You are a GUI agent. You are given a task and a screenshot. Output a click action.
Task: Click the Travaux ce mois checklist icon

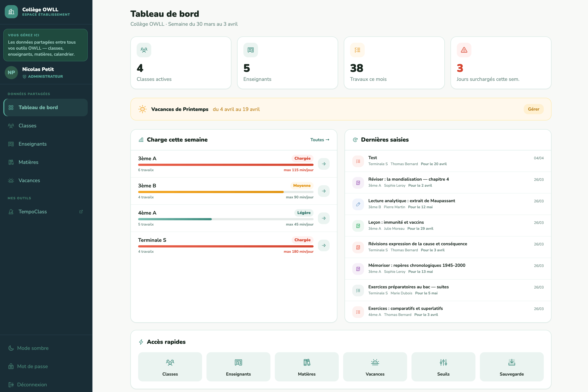coord(357,50)
